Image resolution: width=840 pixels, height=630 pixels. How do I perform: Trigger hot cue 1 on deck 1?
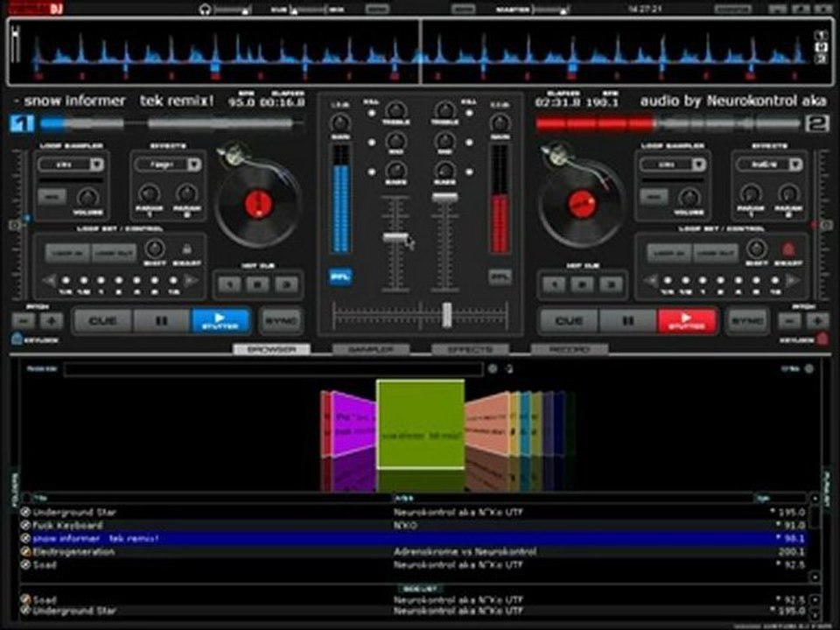tap(229, 284)
